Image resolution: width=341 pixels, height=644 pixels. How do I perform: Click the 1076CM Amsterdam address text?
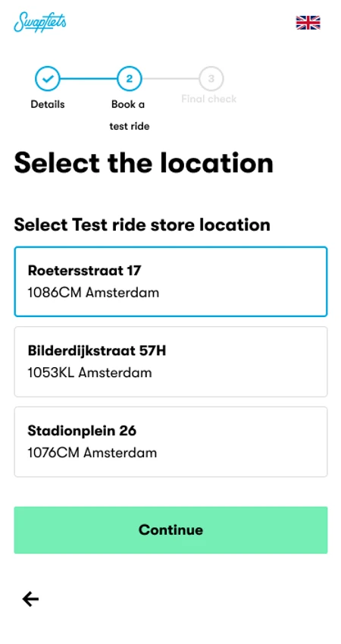coord(92,453)
